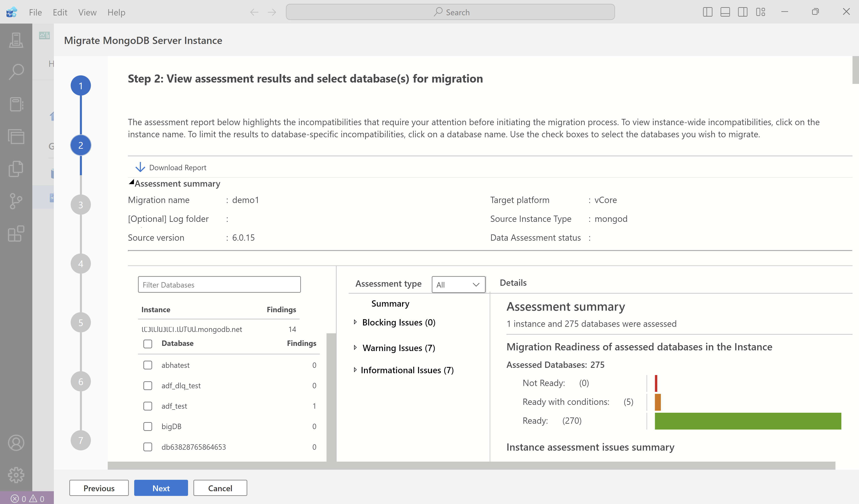Go to wizard step 1 circle
The height and width of the screenshot is (504, 859).
[x=81, y=85]
